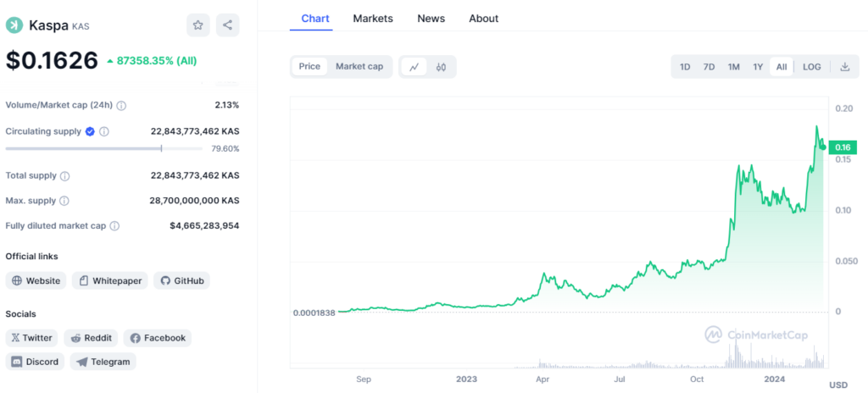Toggle chart to Market cap view

359,66
